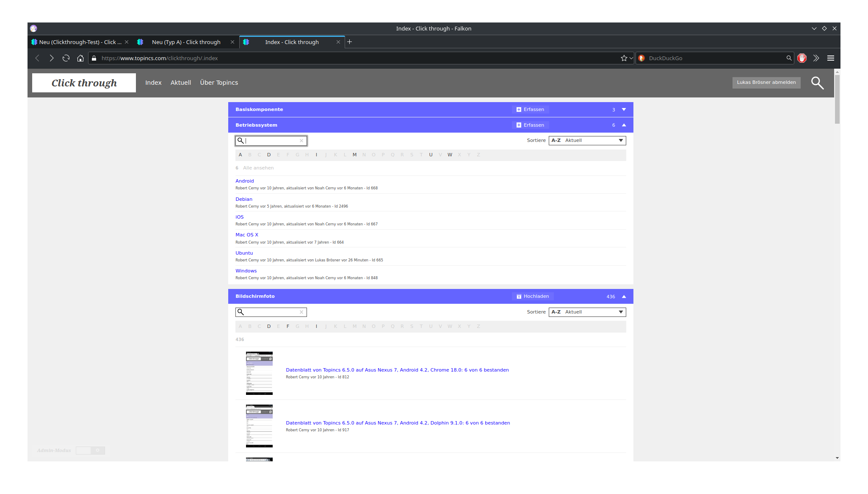The image size is (868, 494).
Task: Click the browser reload icon
Action: [x=66, y=58]
